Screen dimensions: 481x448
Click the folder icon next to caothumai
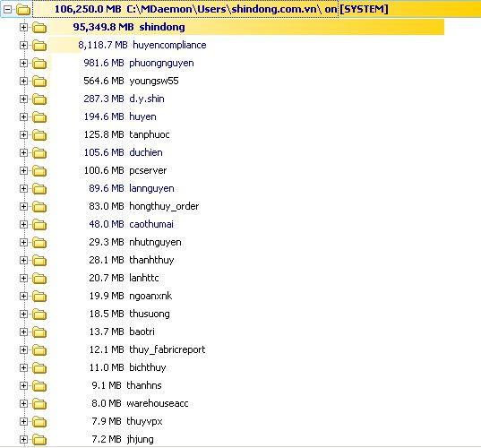[39, 225]
